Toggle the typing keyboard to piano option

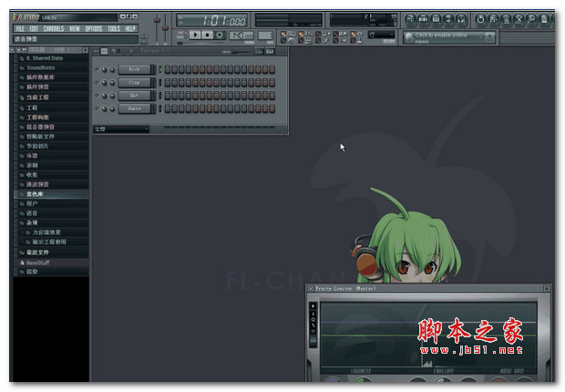(x=289, y=34)
